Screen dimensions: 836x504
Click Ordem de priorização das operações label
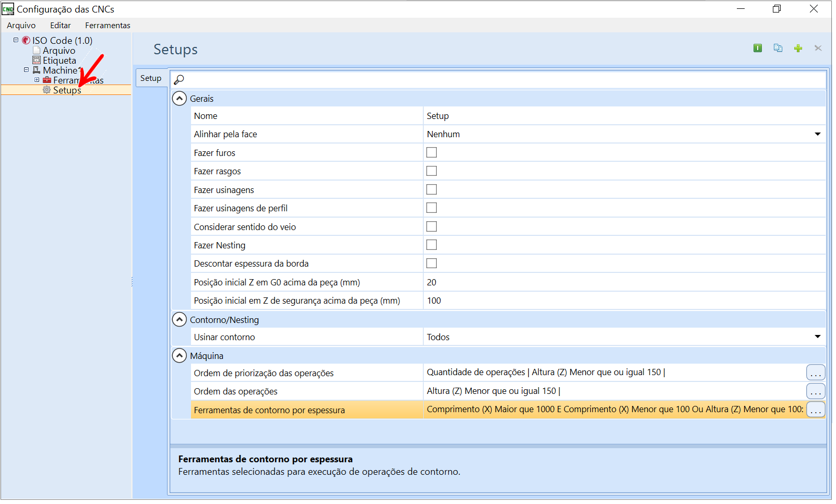pyautogui.click(x=264, y=373)
